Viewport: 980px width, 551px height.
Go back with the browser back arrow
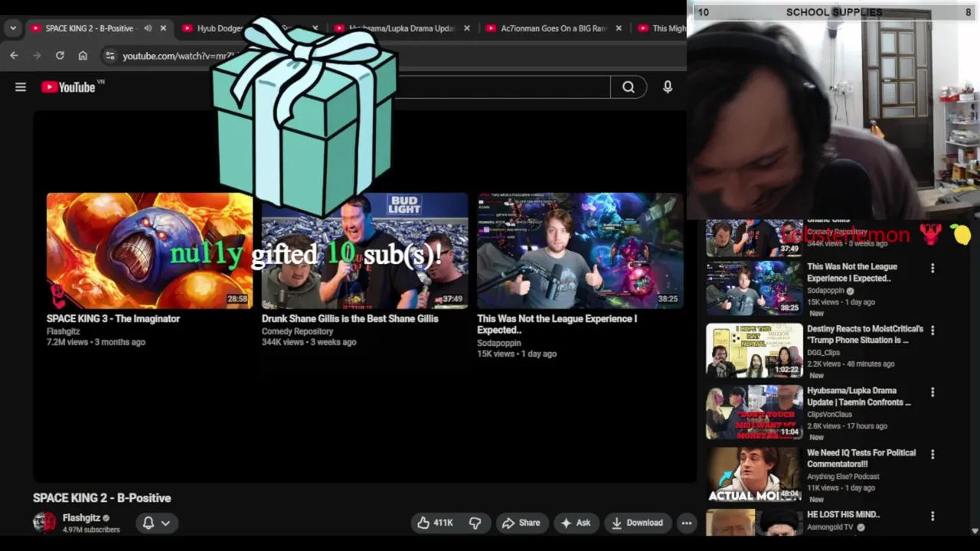coord(14,56)
